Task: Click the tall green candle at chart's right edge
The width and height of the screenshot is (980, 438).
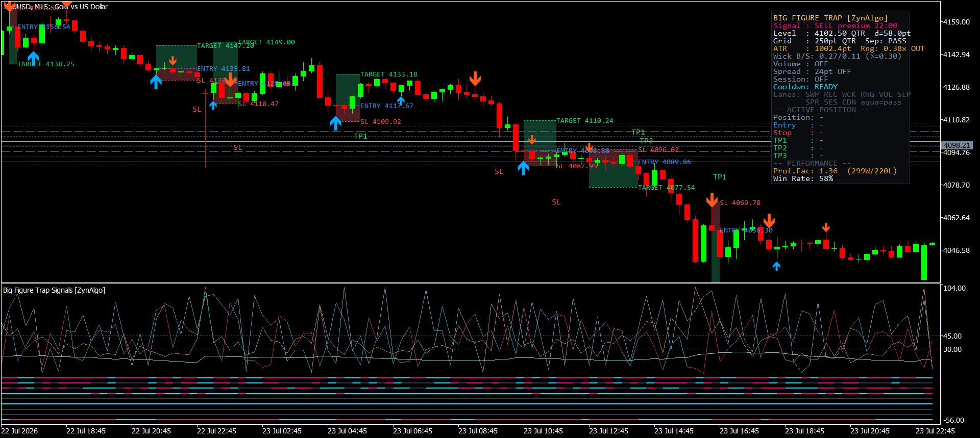Action: tap(924, 262)
